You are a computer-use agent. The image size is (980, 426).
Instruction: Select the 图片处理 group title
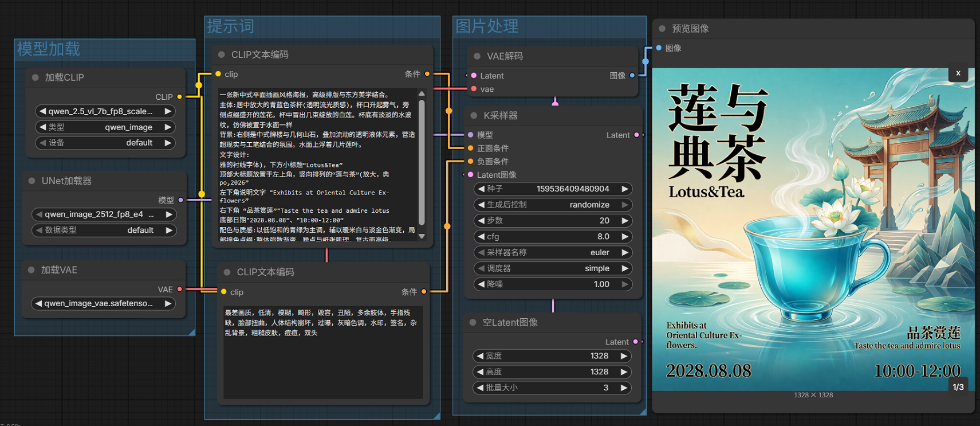tap(487, 26)
